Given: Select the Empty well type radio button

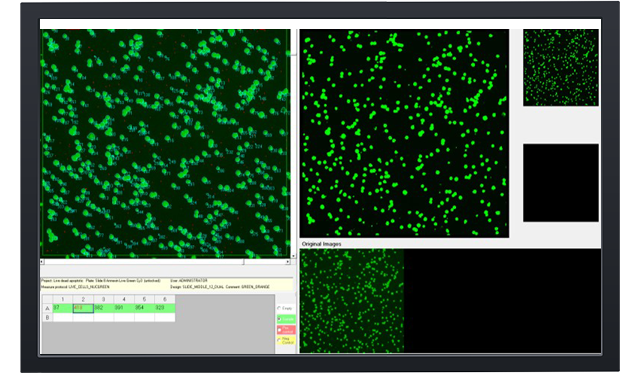Looking at the screenshot, I should [279, 308].
